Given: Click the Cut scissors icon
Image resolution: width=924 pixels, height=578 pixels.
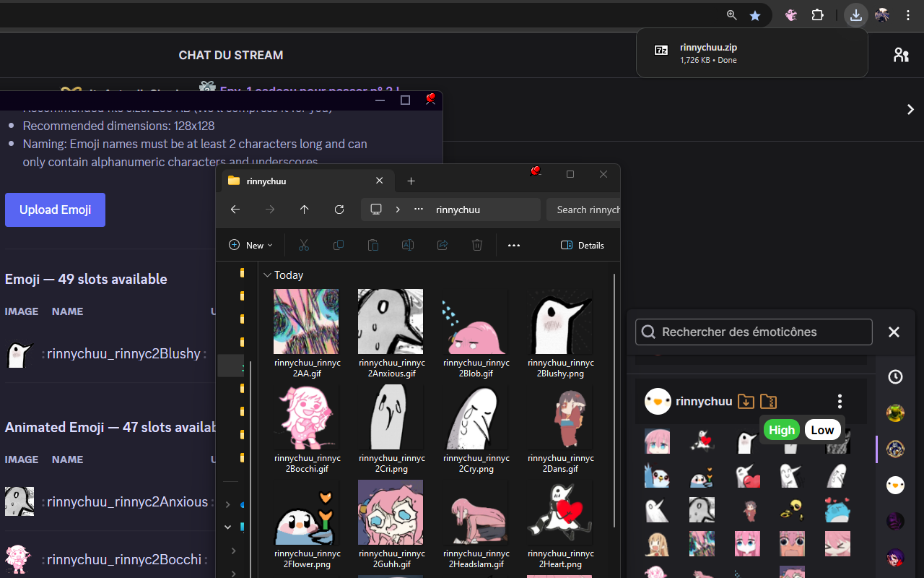Looking at the screenshot, I should pyautogui.click(x=303, y=245).
